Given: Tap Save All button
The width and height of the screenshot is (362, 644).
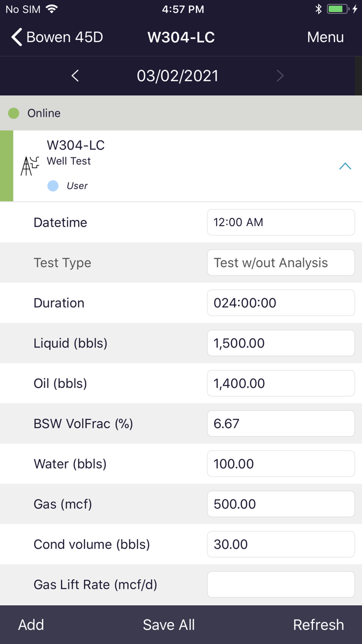Looking at the screenshot, I should click(x=169, y=625).
